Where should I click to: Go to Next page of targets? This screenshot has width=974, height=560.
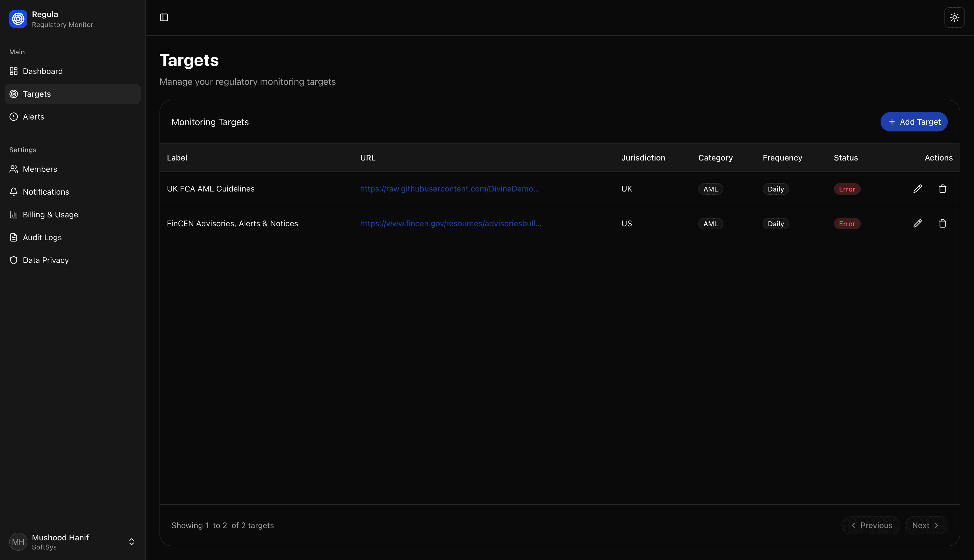[x=926, y=525]
